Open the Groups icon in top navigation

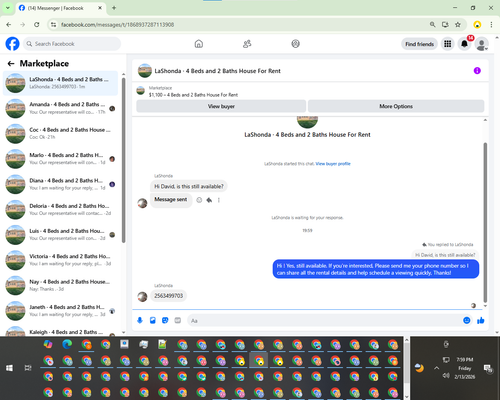point(295,44)
